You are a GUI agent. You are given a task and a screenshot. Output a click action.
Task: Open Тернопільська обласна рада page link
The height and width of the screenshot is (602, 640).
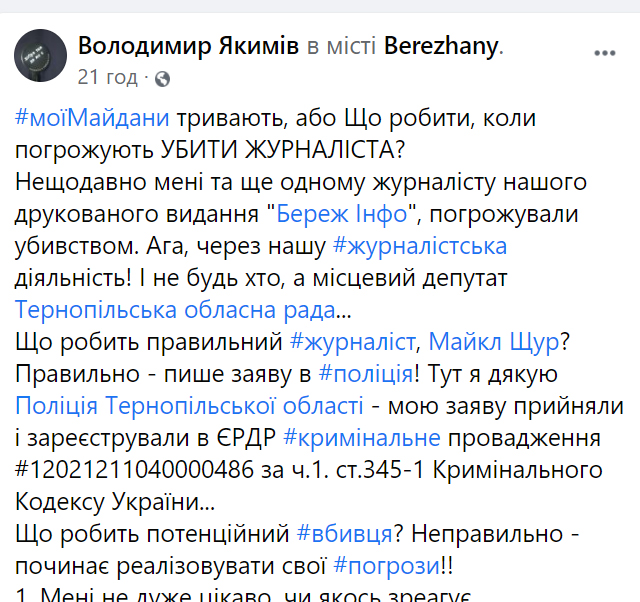point(178,310)
